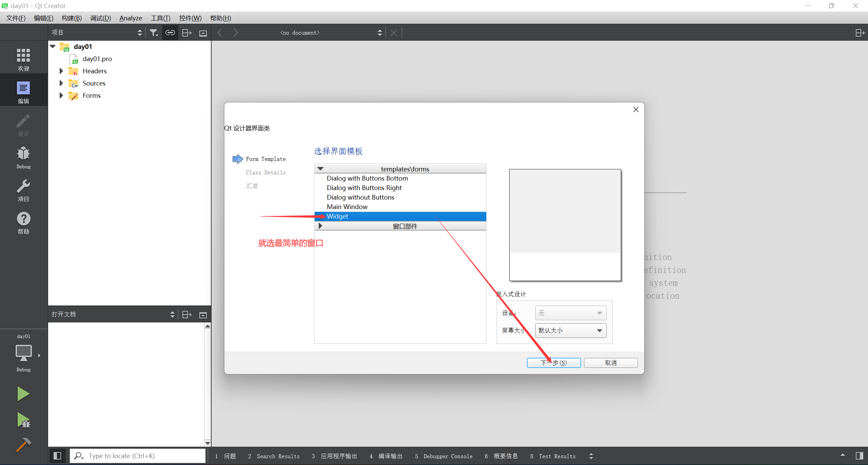Start debugging with run-bug icon

click(23, 420)
